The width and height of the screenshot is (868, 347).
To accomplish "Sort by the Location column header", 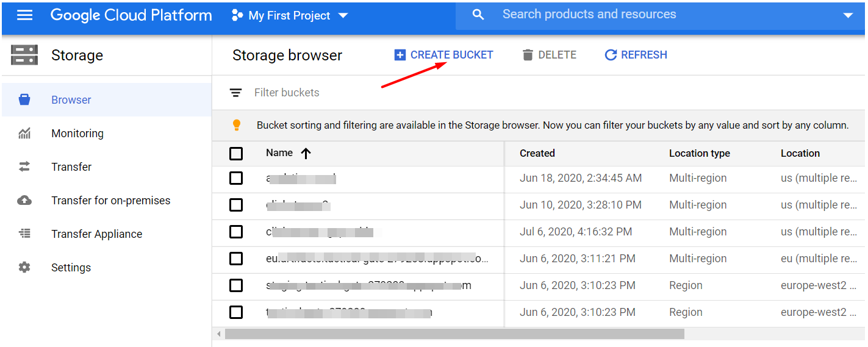I will pos(800,153).
